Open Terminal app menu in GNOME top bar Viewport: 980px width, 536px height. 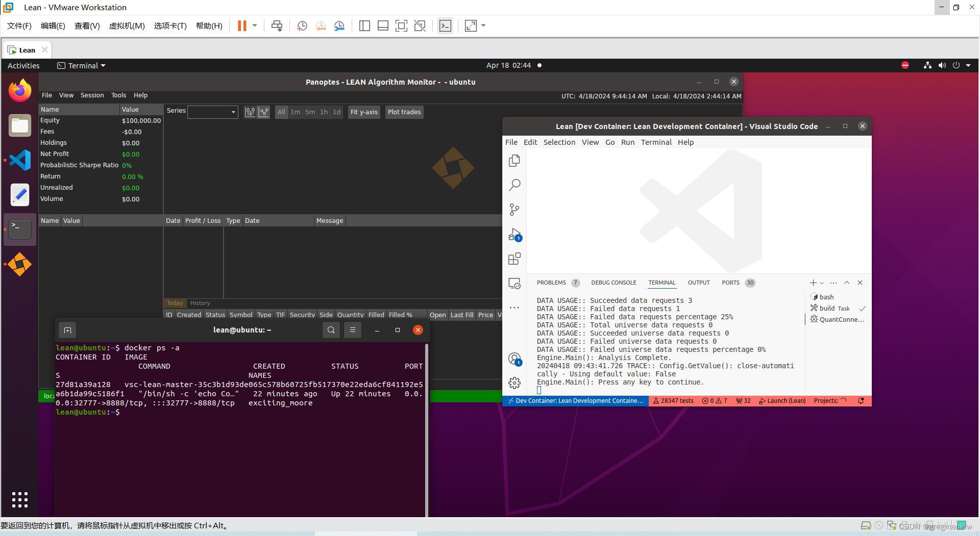pyautogui.click(x=81, y=65)
